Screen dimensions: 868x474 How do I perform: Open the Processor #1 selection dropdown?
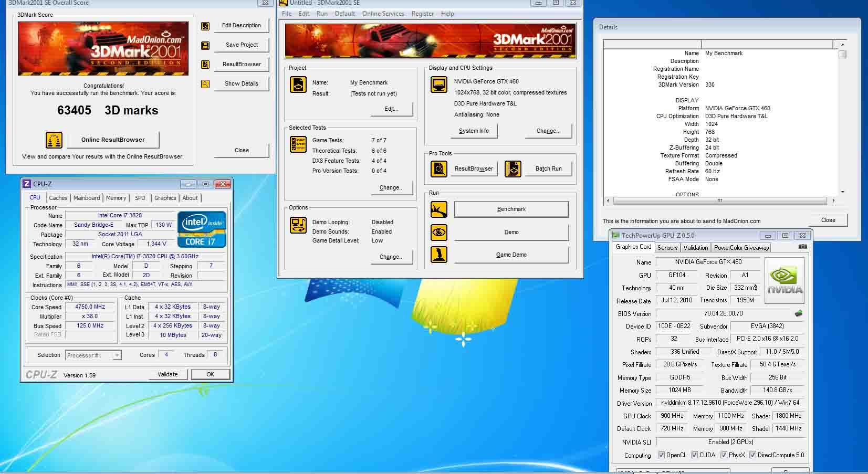coord(117,355)
